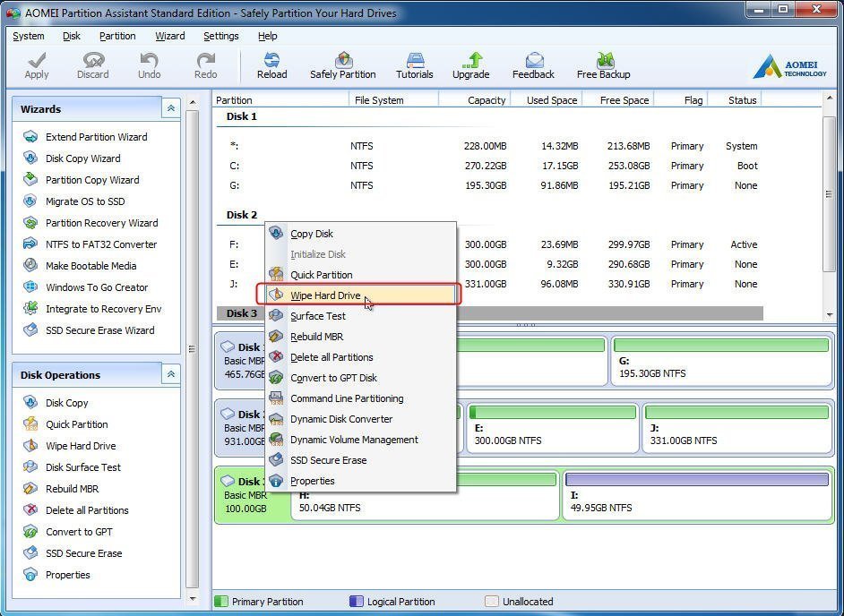
Task: Click the Reload toolbar icon
Action: (271, 65)
